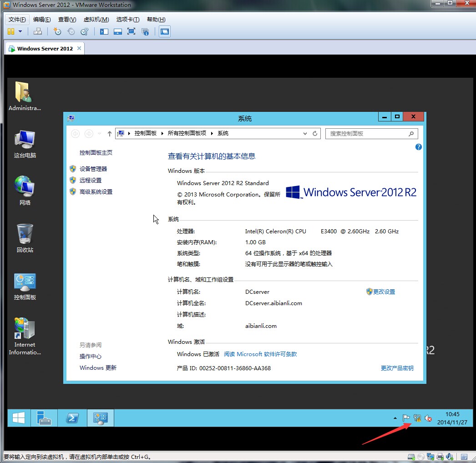
Task: Open Server Manager from the taskbar
Action: click(44, 418)
